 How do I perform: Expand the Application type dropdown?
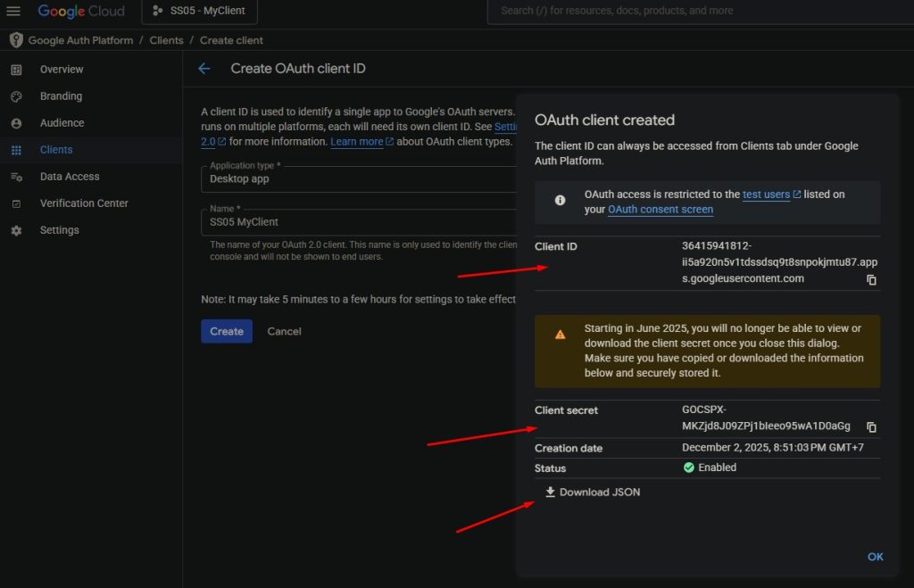click(x=357, y=178)
